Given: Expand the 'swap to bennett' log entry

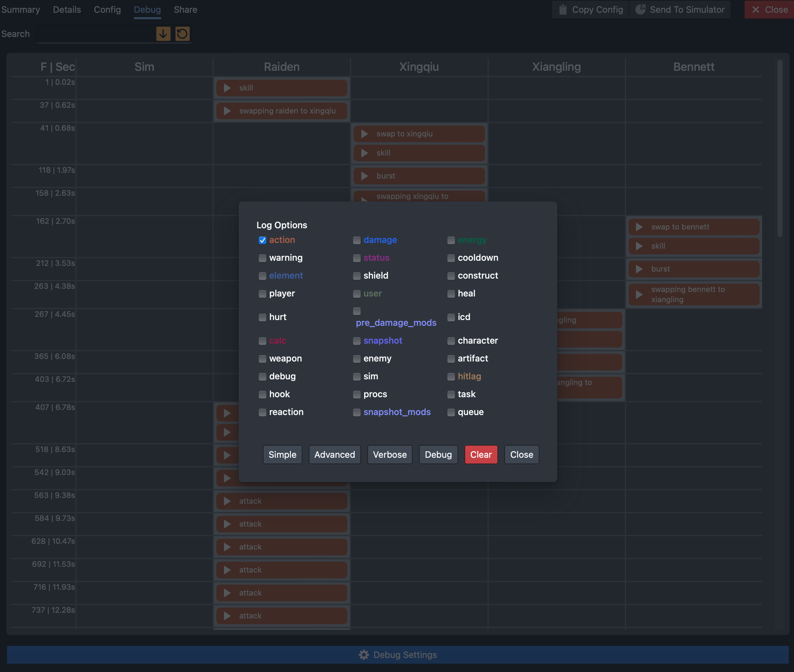Looking at the screenshot, I should pos(639,227).
